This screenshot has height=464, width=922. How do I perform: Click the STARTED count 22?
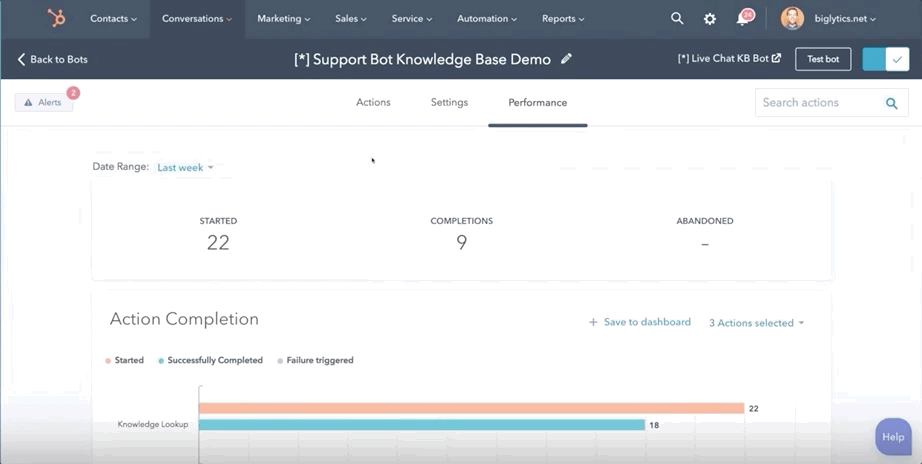coord(218,242)
